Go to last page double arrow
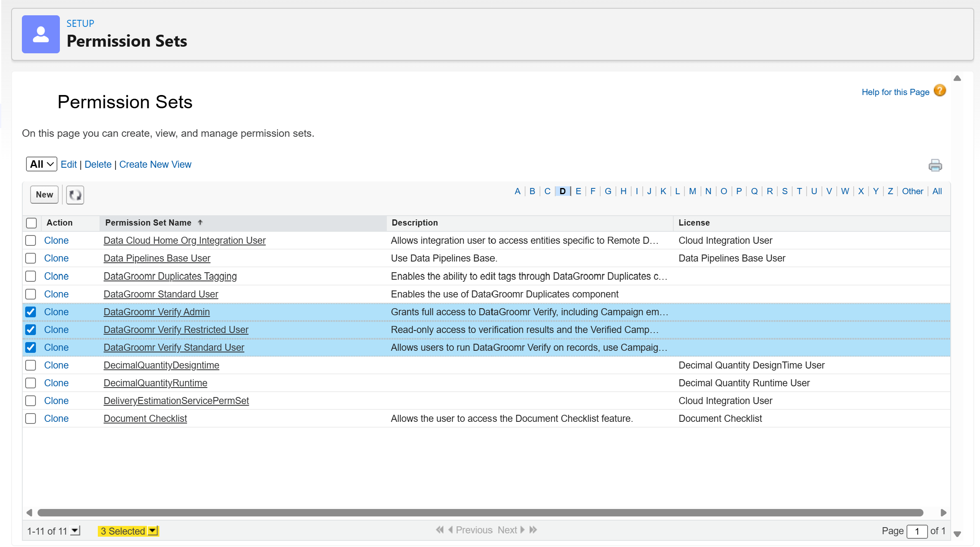 tap(533, 530)
